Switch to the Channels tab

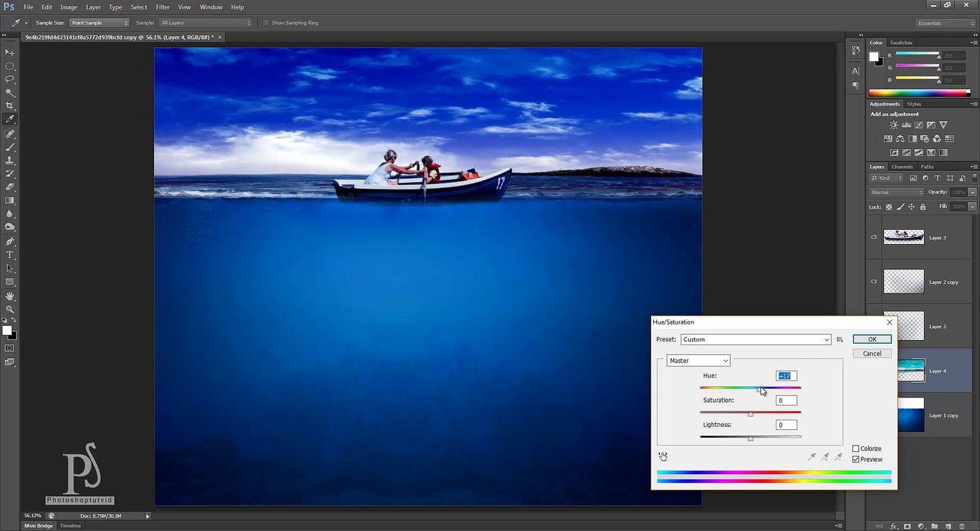click(902, 167)
